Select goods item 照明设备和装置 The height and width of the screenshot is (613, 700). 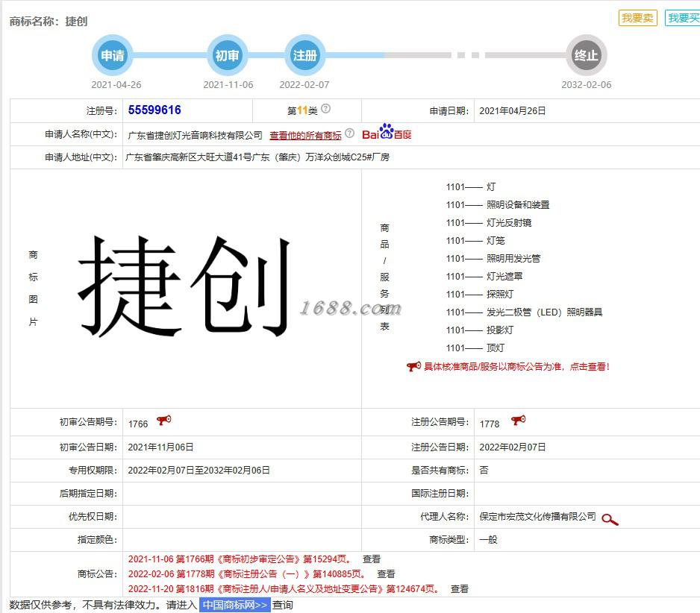[518, 205]
